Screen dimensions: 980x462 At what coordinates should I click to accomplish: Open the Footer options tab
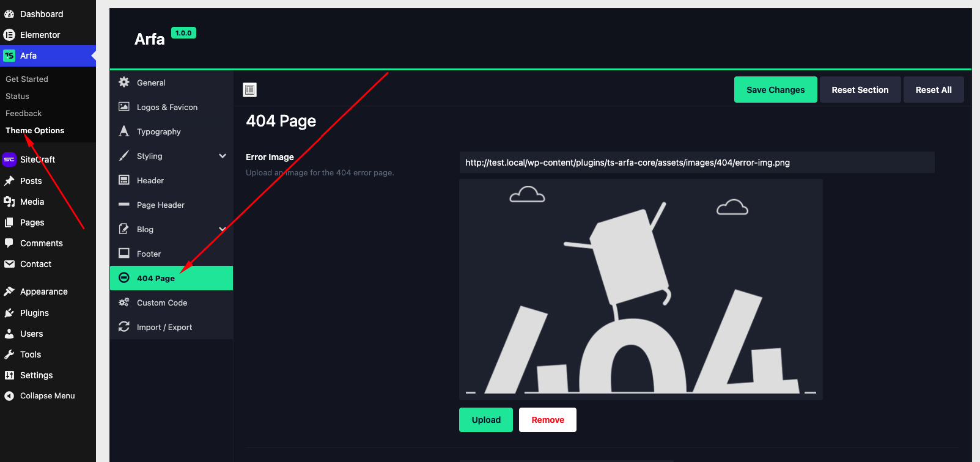(171, 254)
